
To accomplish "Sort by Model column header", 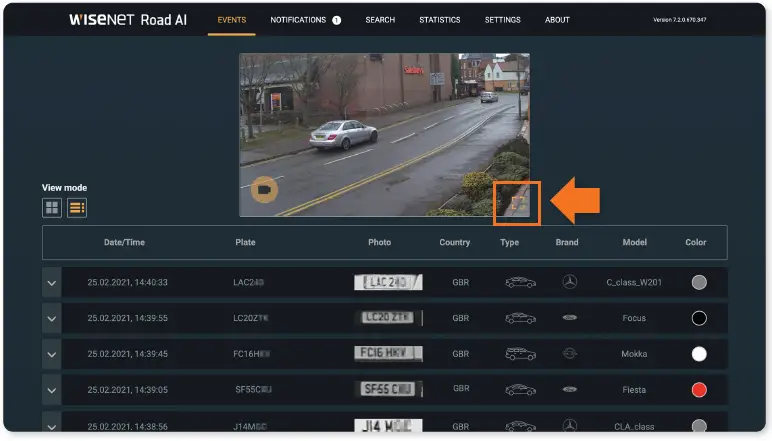I will pos(634,242).
